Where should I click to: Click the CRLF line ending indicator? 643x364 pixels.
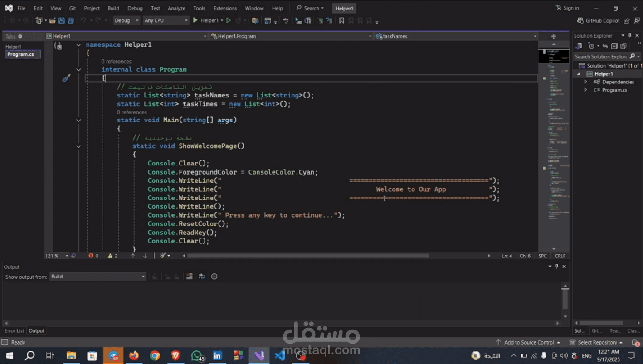(560, 256)
